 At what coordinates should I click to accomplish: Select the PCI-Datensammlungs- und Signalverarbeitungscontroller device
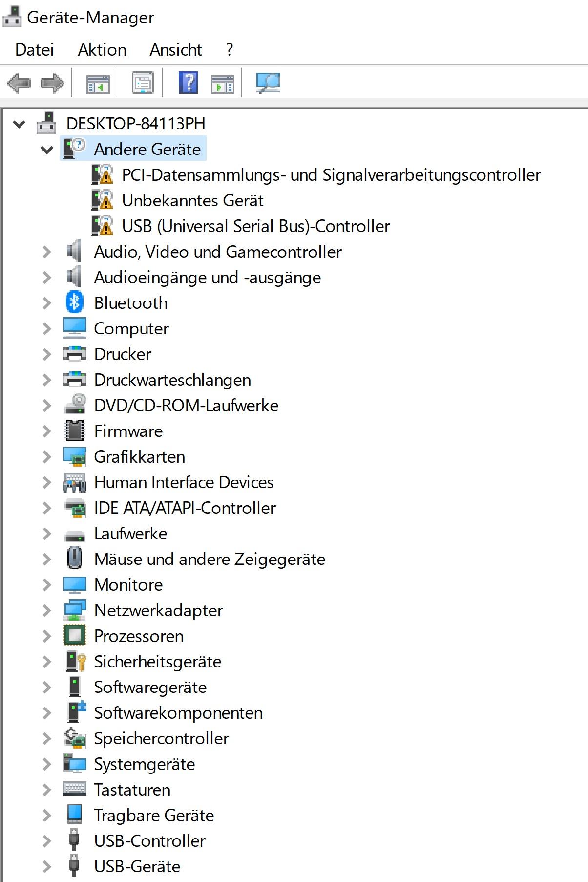(x=331, y=175)
